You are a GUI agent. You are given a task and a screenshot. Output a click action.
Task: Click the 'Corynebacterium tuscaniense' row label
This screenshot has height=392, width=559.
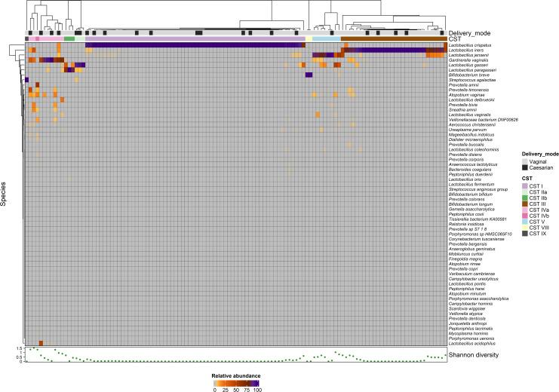(476, 239)
